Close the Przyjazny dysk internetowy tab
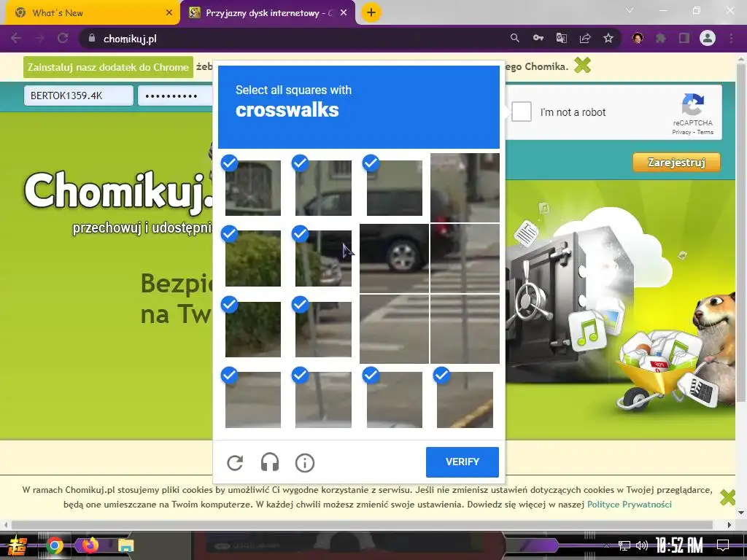 pos(344,13)
